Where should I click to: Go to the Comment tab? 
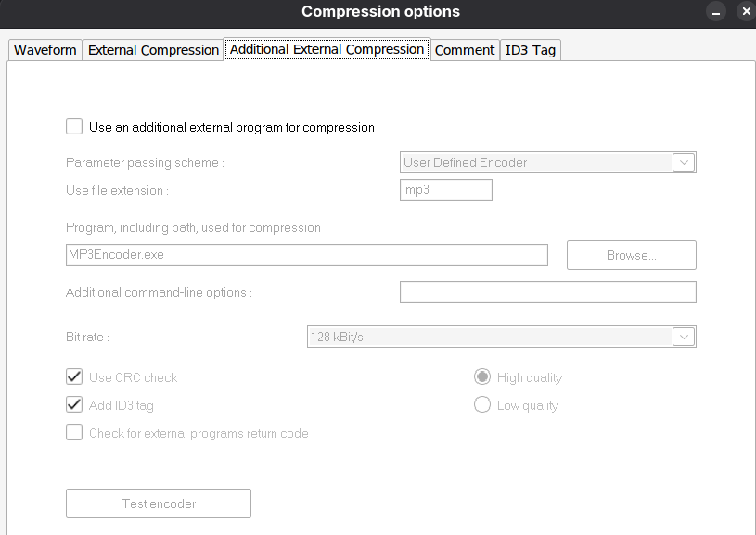pos(464,50)
